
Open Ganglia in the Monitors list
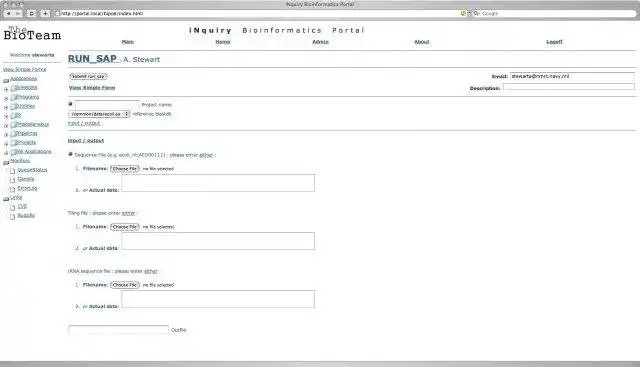26,179
